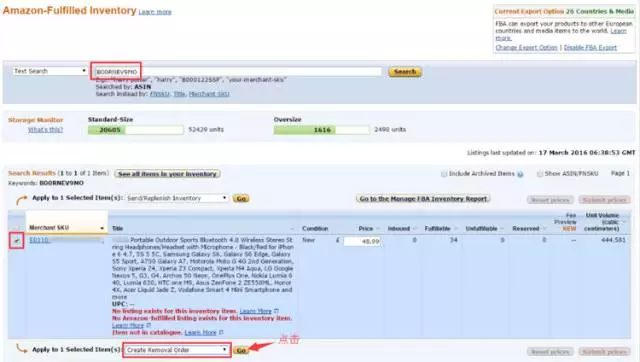Click the Unit Volume value 444.581
The height and width of the screenshot is (362, 640).
(613, 240)
